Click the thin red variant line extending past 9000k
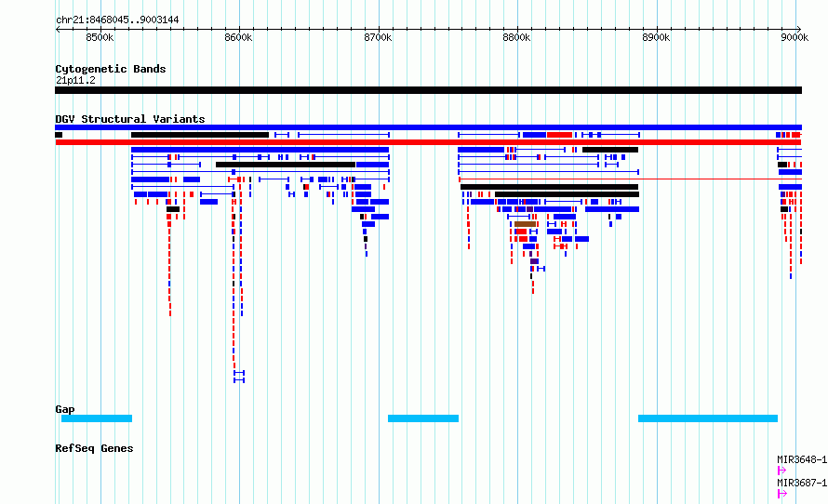Image resolution: width=828 pixels, height=504 pixels. [x=631, y=179]
